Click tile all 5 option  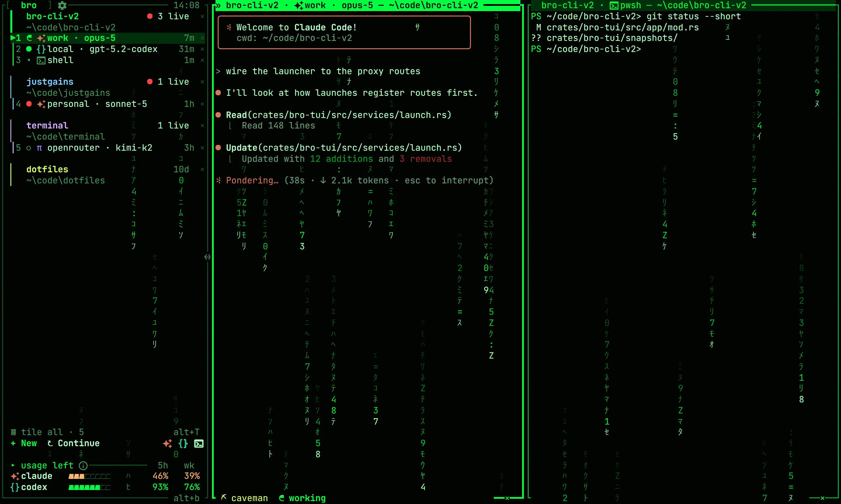52,432
